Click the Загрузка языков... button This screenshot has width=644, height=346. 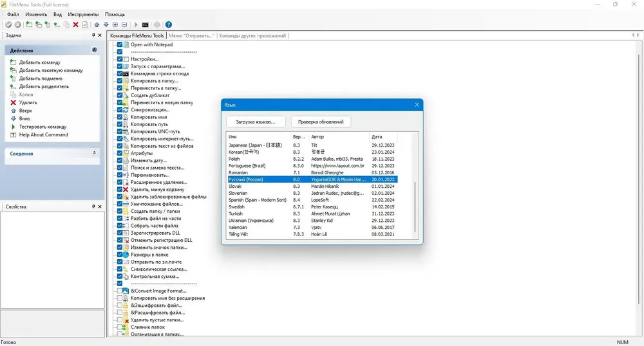click(x=256, y=122)
